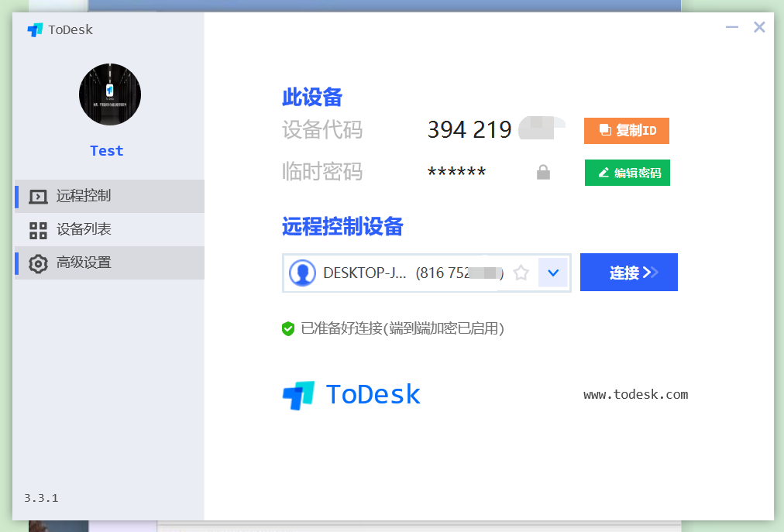Click the ToDesk logo in the title bar
The width and height of the screenshot is (784, 532).
click(x=35, y=30)
